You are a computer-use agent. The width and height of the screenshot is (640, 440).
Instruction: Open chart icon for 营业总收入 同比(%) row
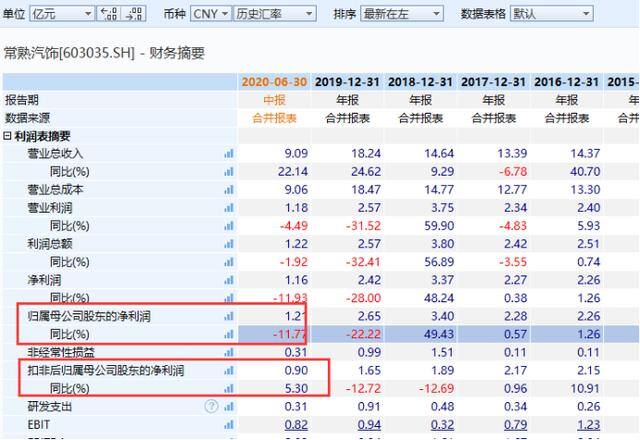pyautogui.click(x=229, y=171)
